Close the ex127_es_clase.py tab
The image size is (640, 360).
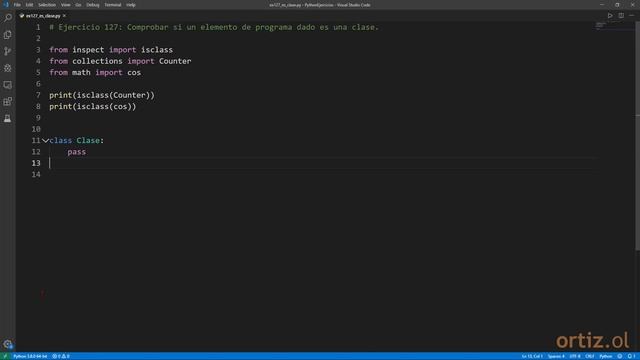pyautogui.click(x=64, y=16)
